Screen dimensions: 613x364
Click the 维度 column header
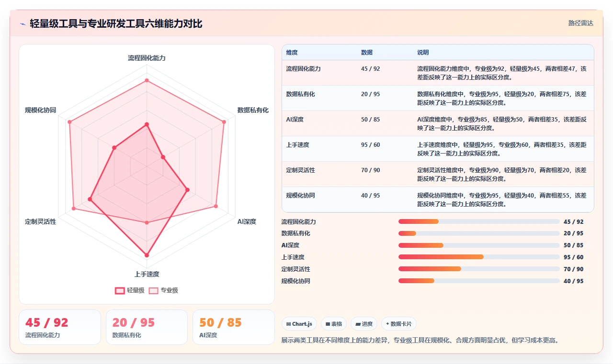(292, 53)
